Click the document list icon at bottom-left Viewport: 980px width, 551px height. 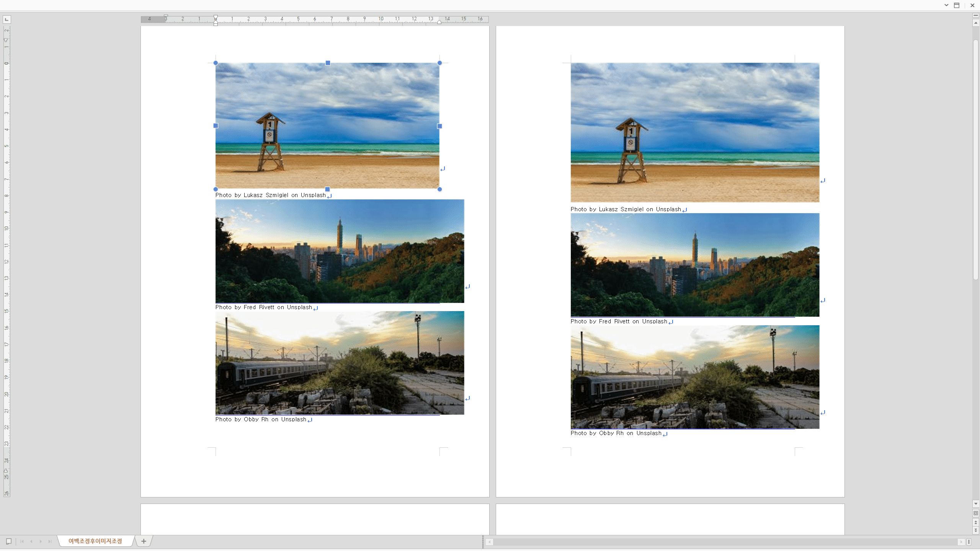(8, 541)
